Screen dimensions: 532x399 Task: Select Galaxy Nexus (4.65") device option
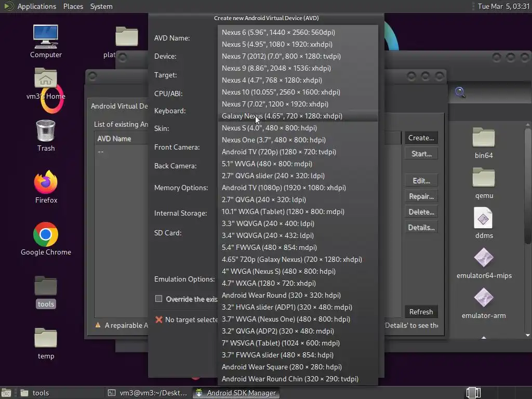pyautogui.click(x=298, y=116)
